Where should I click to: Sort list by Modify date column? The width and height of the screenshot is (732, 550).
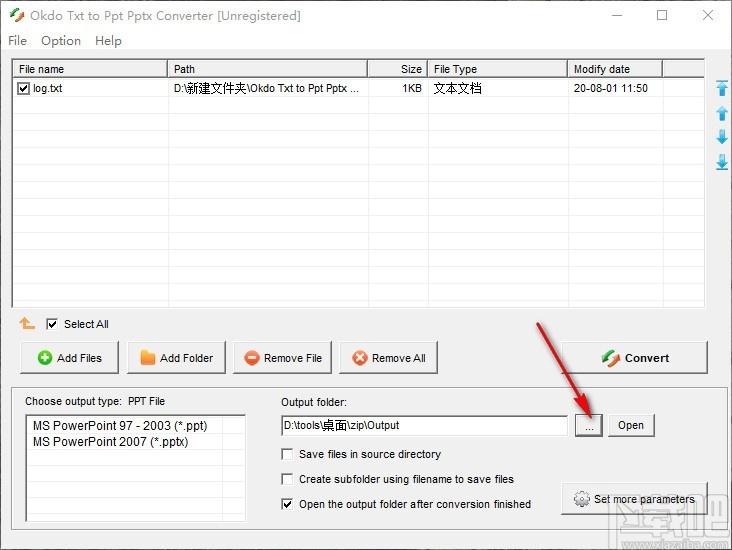615,69
